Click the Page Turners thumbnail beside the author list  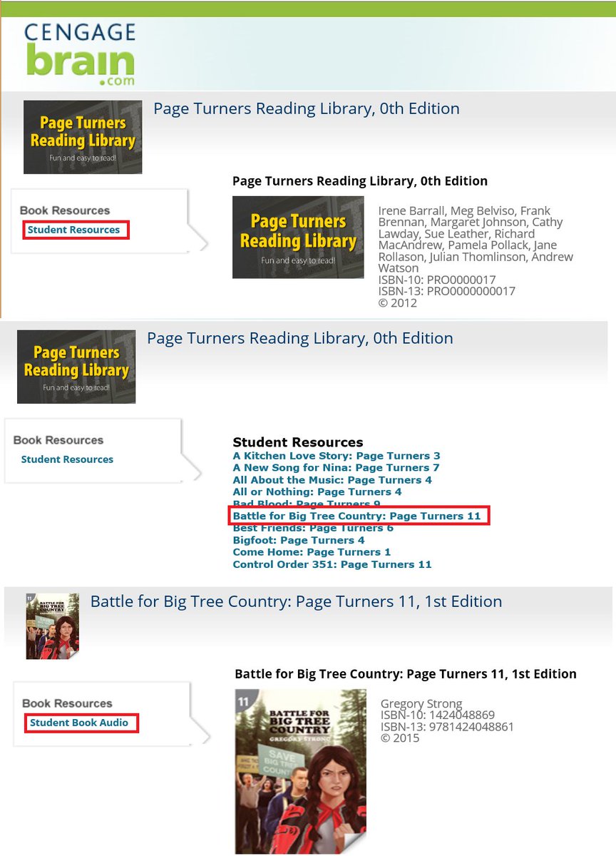(298, 237)
